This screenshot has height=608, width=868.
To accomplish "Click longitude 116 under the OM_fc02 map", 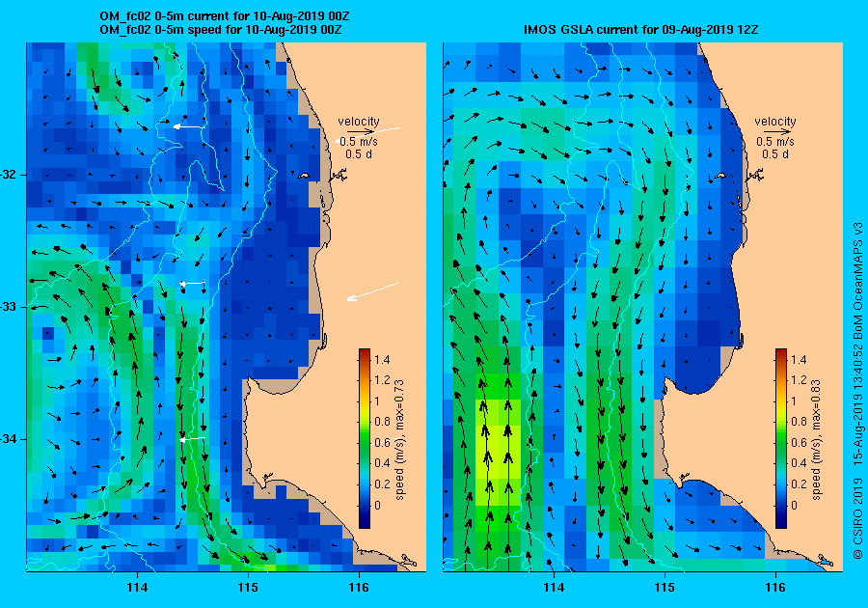I will 359,588.
